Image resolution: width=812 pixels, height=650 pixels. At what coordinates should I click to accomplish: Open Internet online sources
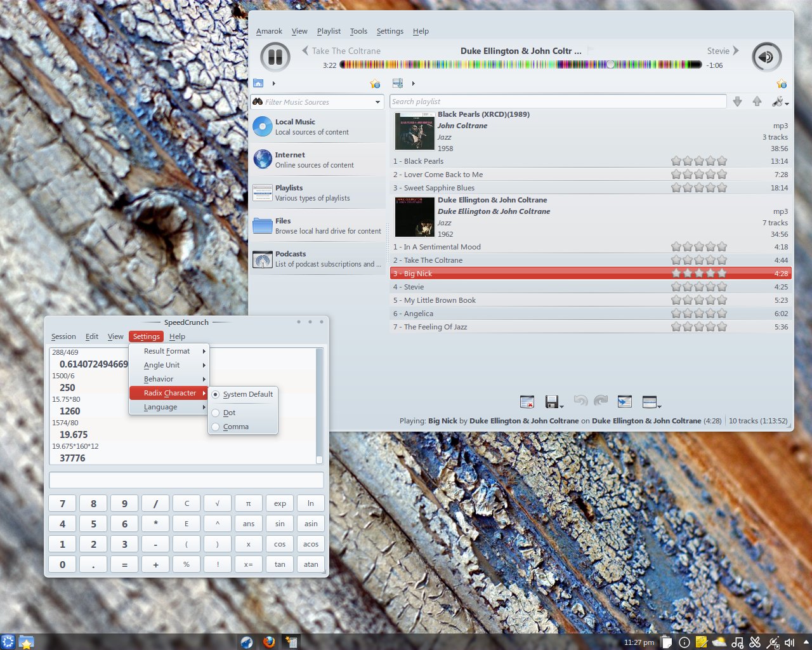pos(318,160)
